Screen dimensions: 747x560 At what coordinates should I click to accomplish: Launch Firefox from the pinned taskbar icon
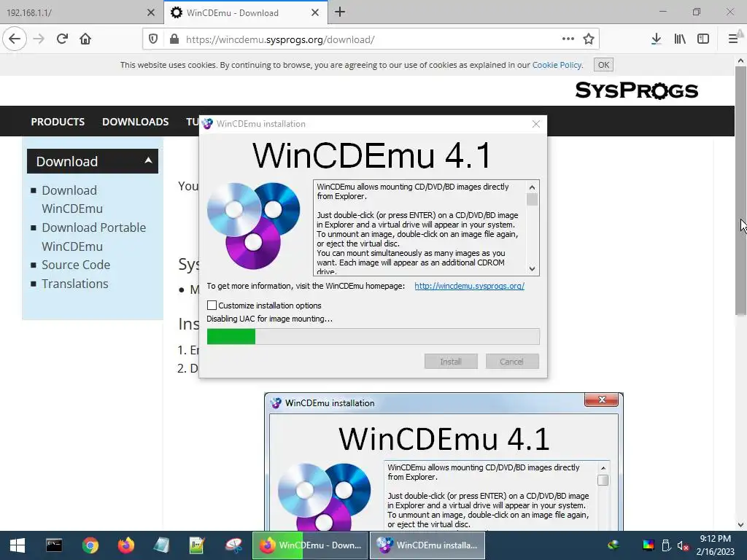pos(125,545)
